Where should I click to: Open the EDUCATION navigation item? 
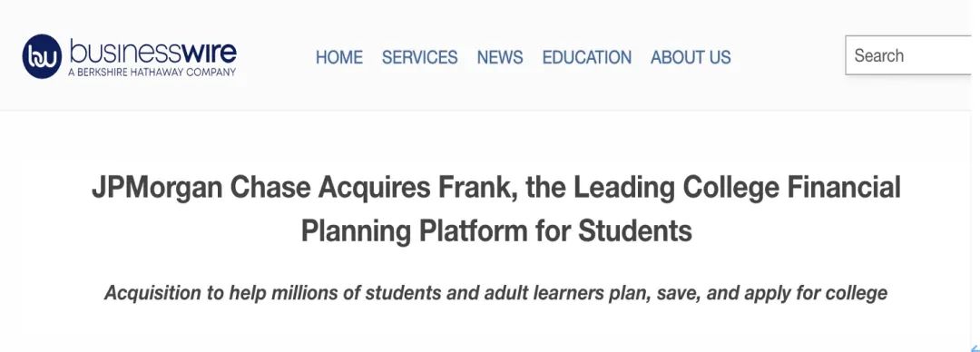587,57
